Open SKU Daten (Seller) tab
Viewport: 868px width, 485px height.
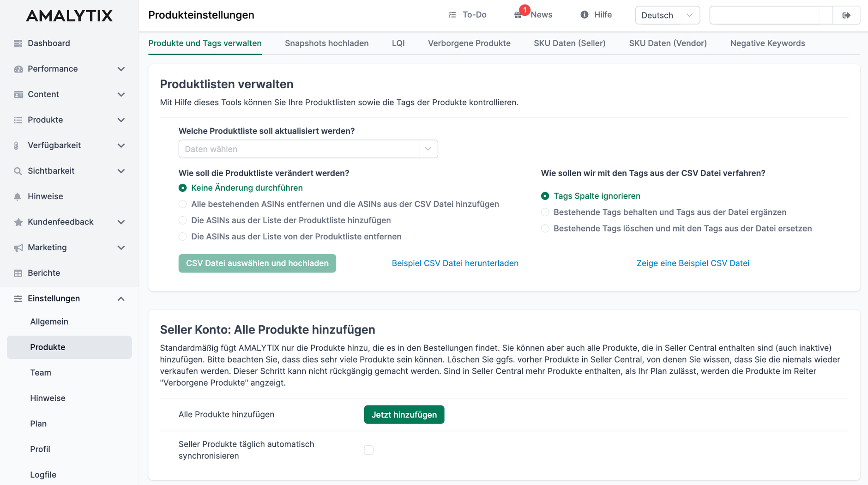pos(570,43)
